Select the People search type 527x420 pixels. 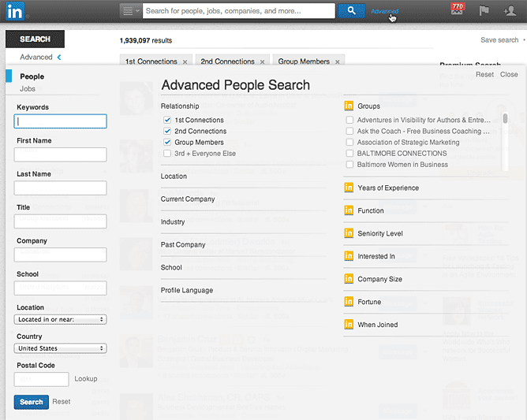coord(32,76)
